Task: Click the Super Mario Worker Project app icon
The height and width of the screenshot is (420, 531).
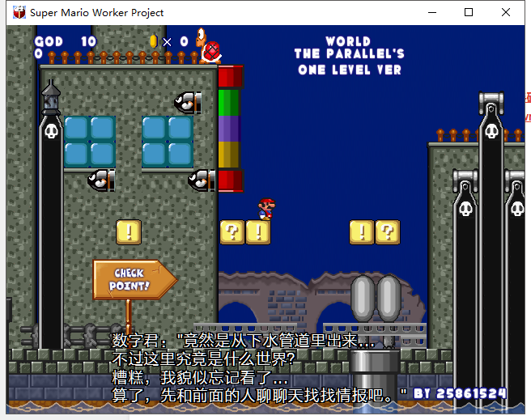Action: [x=19, y=12]
